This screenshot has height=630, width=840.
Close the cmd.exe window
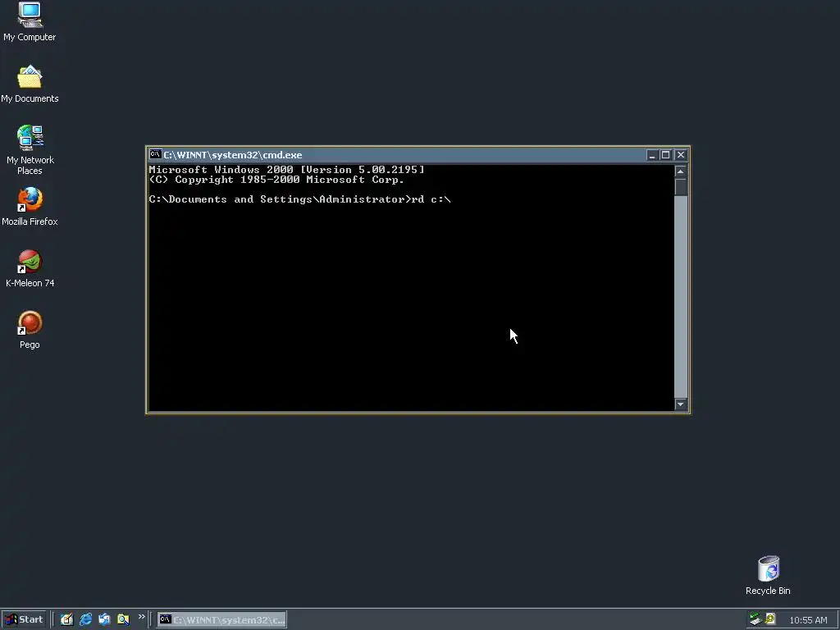pos(680,155)
